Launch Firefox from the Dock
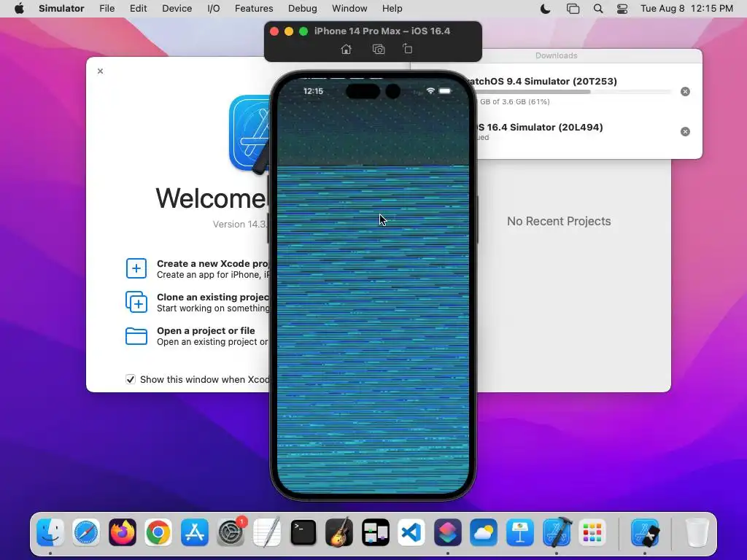747x560 pixels. 123,532
